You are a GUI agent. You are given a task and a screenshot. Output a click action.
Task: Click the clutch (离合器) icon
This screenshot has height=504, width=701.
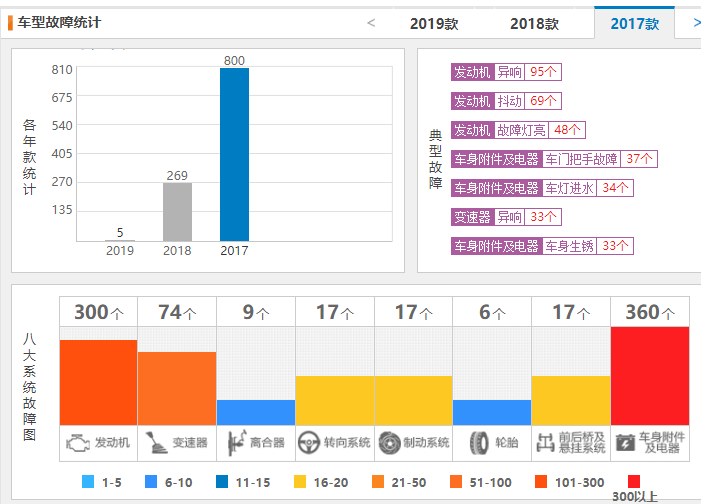coord(236,443)
